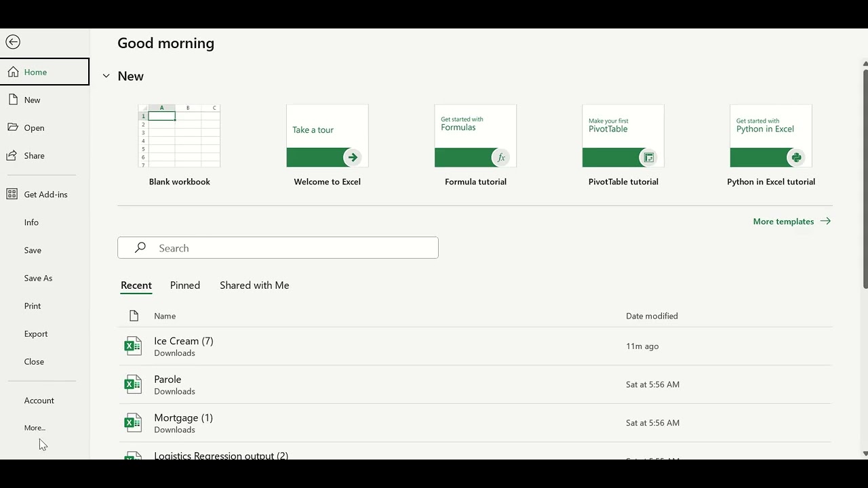The image size is (868, 488).
Task: Open the More templates link
Action: [791, 221]
